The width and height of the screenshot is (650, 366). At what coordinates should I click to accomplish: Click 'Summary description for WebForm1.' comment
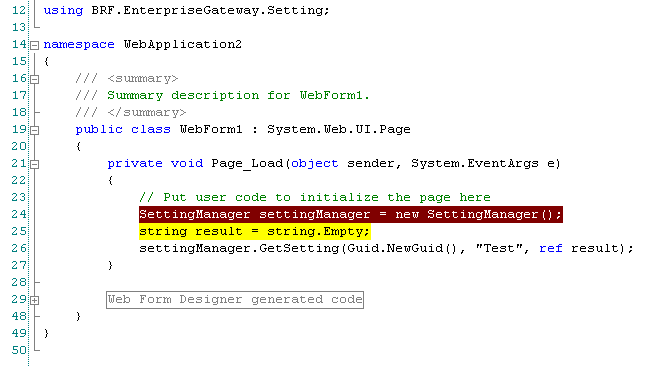pos(238,95)
